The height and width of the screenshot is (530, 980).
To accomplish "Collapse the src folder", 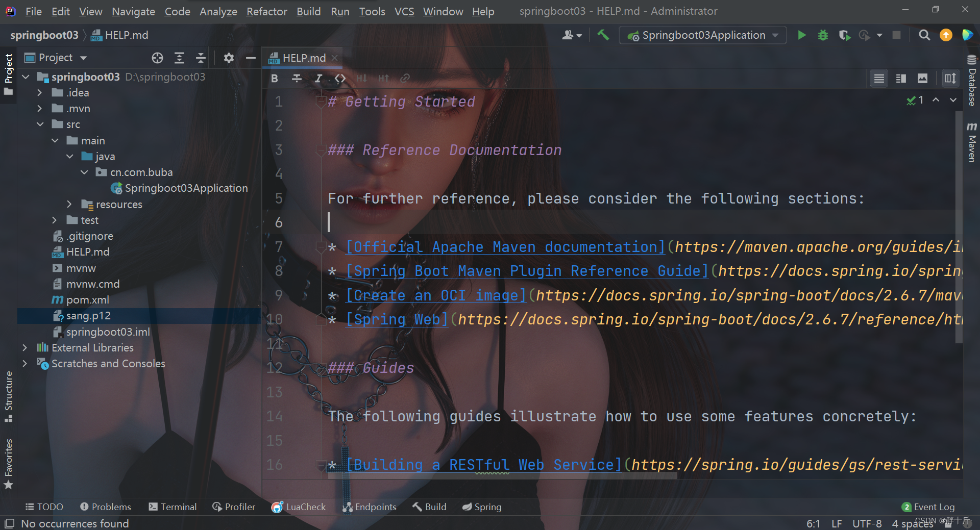I will coord(40,124).
